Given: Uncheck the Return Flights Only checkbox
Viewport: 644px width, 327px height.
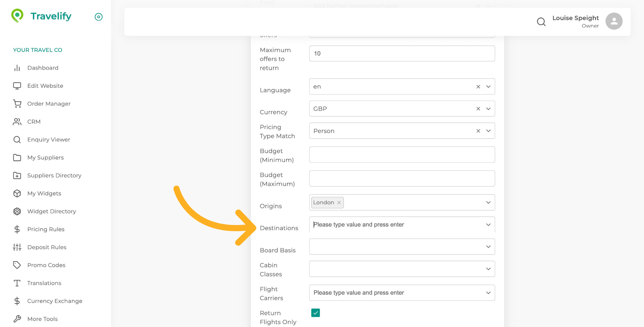Looking at the screenshot, I should coord(315,313).
